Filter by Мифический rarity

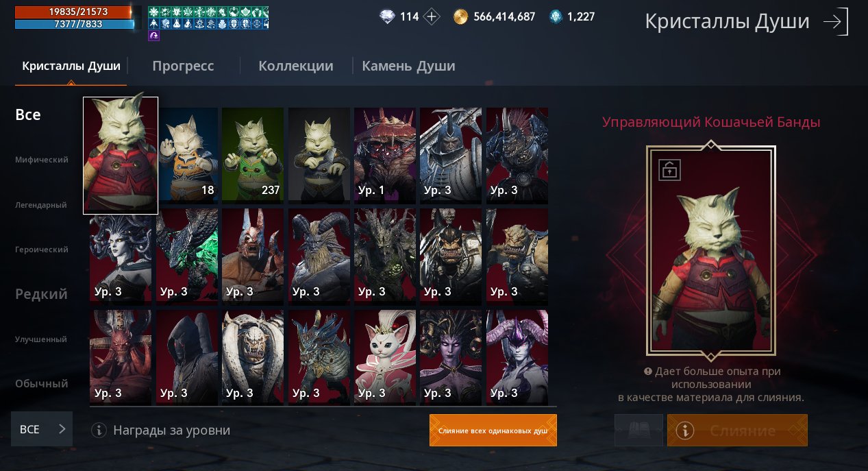(42, 160)
